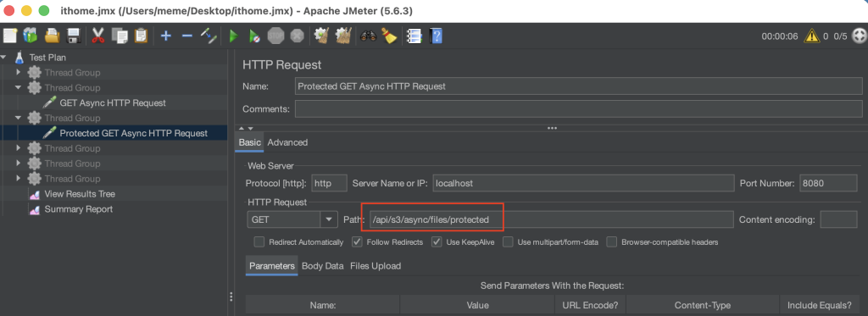This screenshot has width=868, height=316.
Task: Click the URL Encode? column header
Action: (590, 305)
